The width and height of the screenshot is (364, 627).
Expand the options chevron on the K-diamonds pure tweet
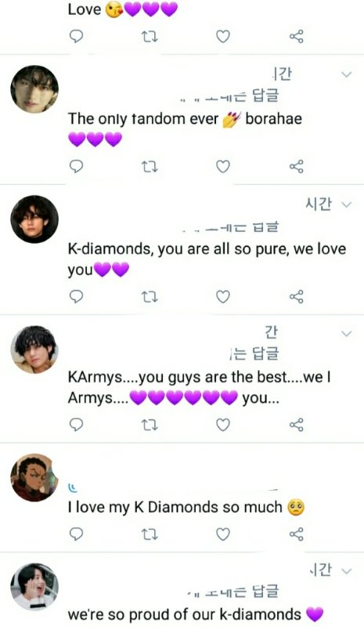tap(347, 205)
